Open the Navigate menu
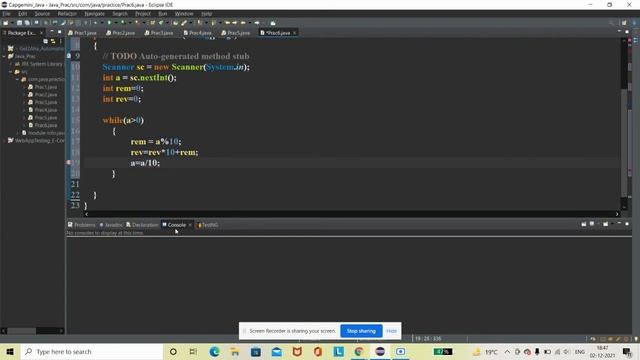The width and height of the screenshot is (640, 360). point(94,14)
